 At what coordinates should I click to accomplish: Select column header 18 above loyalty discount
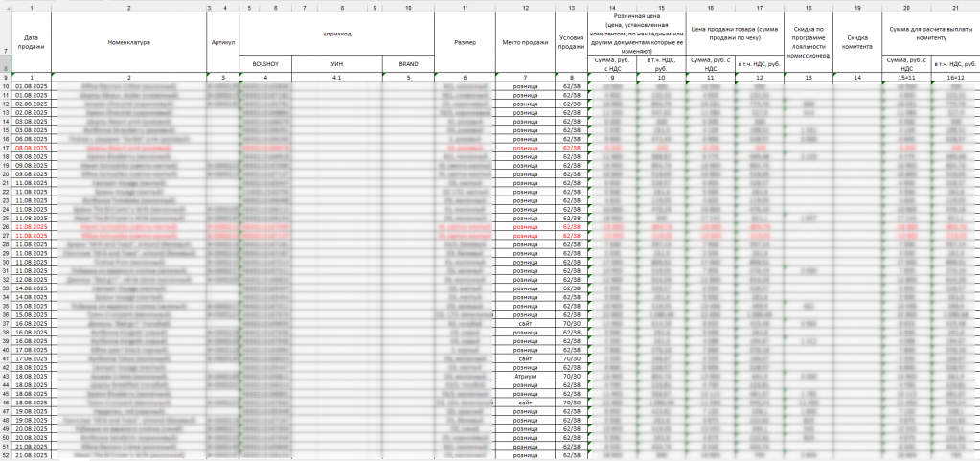tap(809, 7)
